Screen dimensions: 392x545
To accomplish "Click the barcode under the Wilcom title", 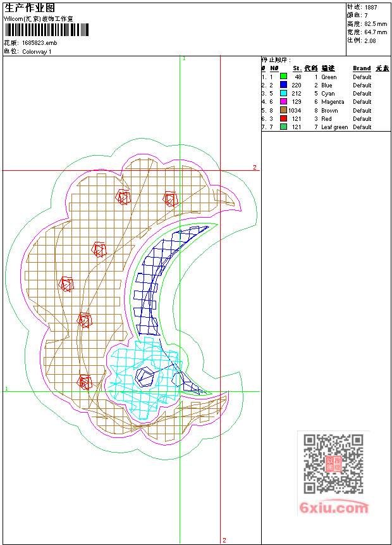I will [x=47, y=30].
